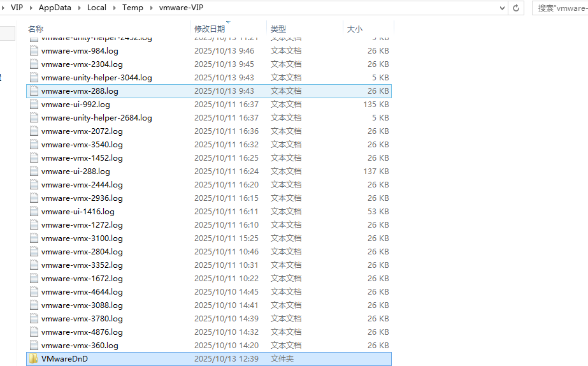Select Temp in the breadcrumb path
Screen dimensions: 588x366
point(133,8)
